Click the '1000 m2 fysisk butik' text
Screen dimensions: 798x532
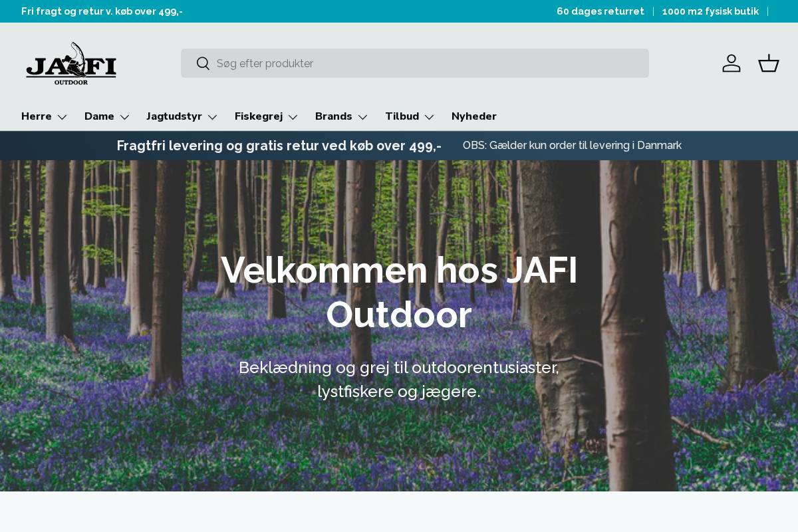(710, 11)
